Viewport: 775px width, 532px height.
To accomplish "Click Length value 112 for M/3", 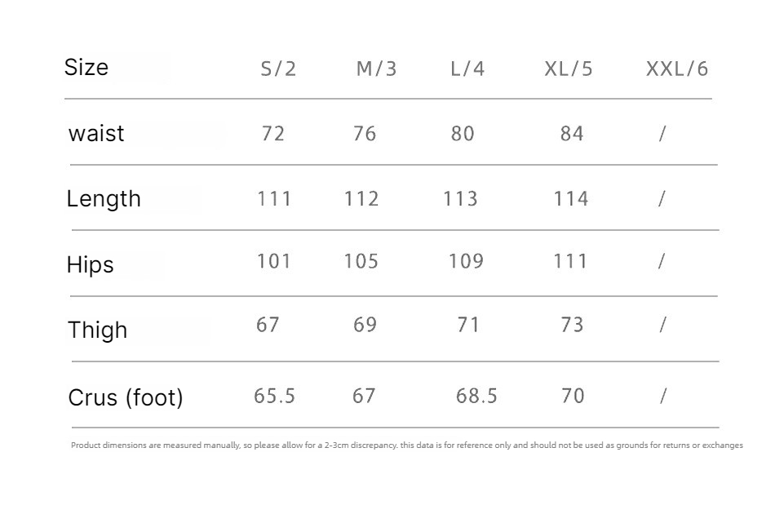I will (361, 199).
